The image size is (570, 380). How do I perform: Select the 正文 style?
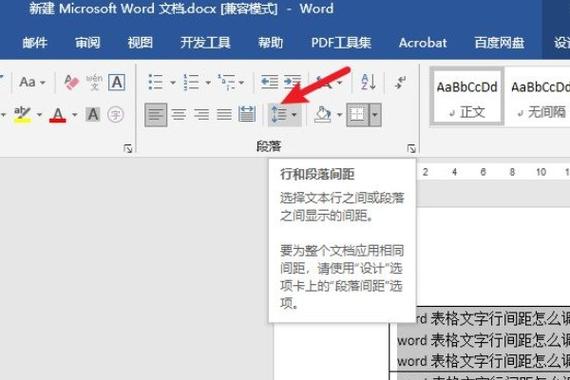click(x=467, y=97)
